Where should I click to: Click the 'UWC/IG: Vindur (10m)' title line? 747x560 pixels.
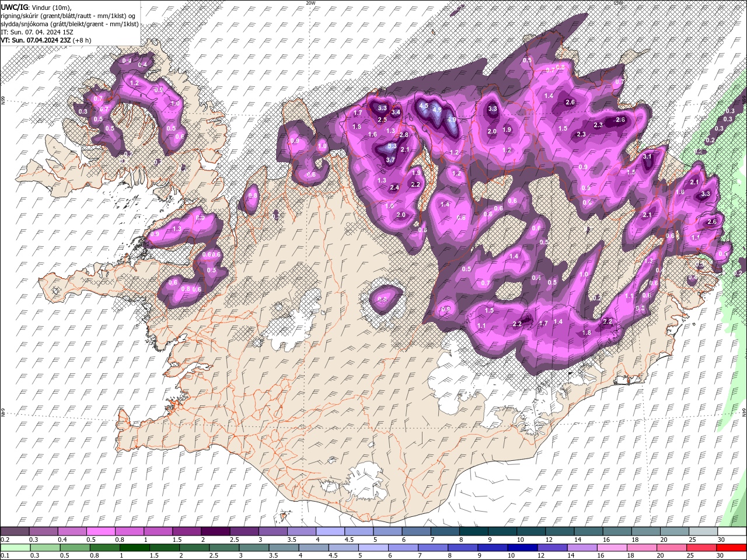coord(36,6)
